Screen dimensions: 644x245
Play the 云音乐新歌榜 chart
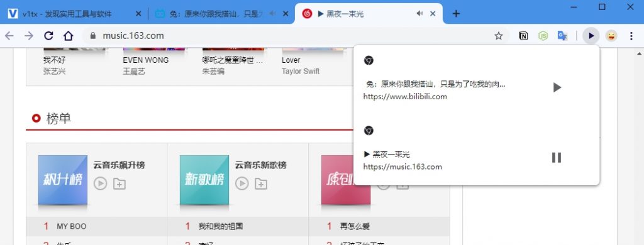(242, 183)
